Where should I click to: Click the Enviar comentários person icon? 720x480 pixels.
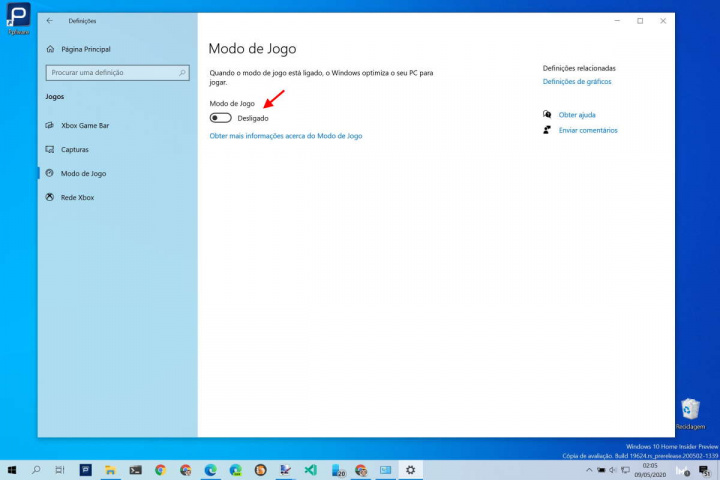[x=547, y=130]
